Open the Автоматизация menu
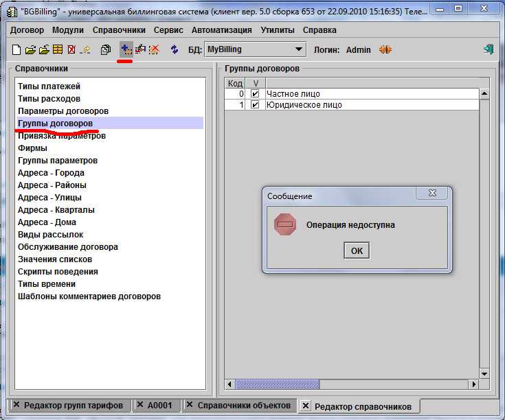Viewport: 505px width, 420px height. 221,30
